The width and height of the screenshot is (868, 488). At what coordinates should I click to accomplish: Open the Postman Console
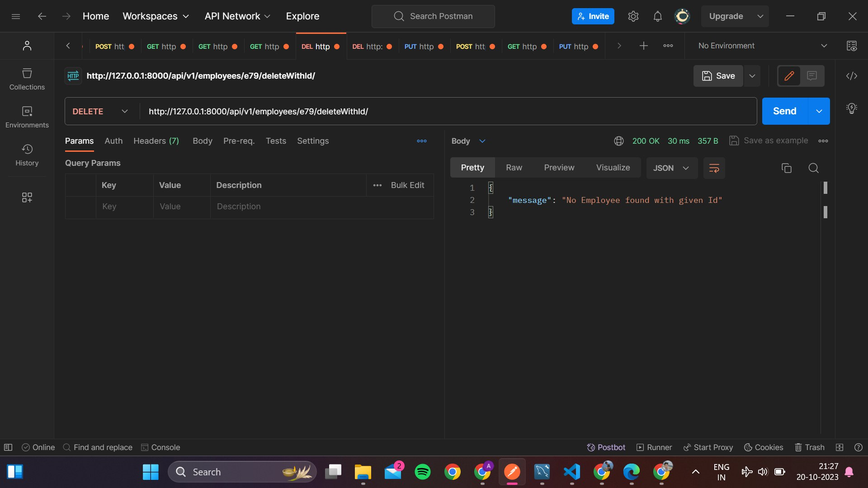tap(160, 447)
